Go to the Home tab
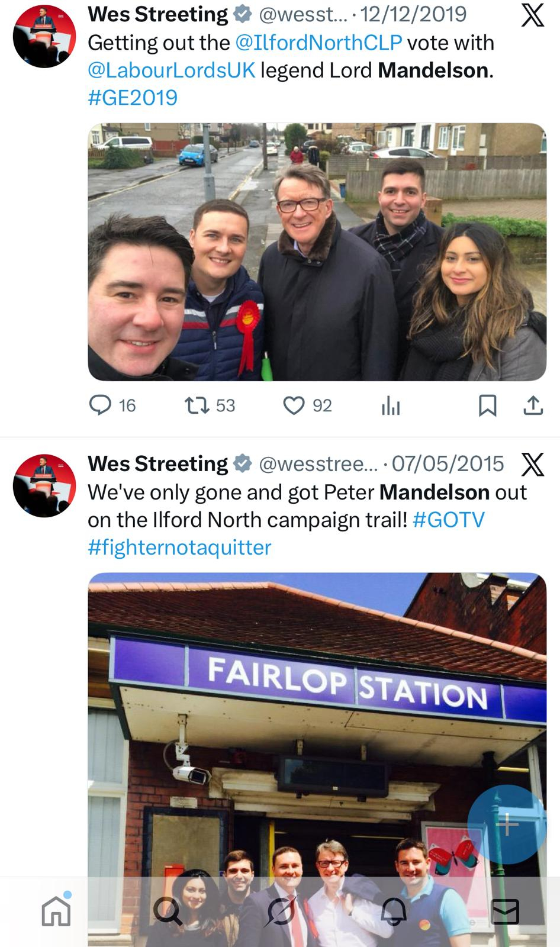Image resolution: width=560 pixels, height=947 pixels. coord(57,910)
